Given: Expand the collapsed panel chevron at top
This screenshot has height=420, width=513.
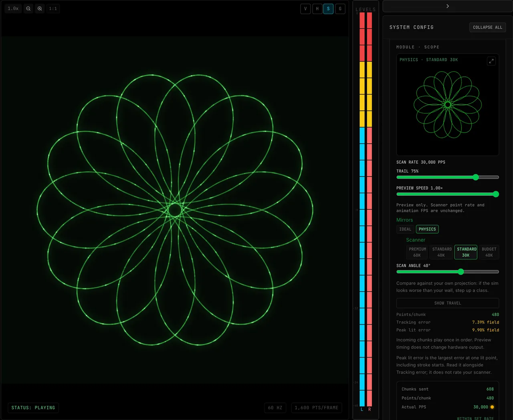Looking at the screenshot, I should click(x=448, y=6).
